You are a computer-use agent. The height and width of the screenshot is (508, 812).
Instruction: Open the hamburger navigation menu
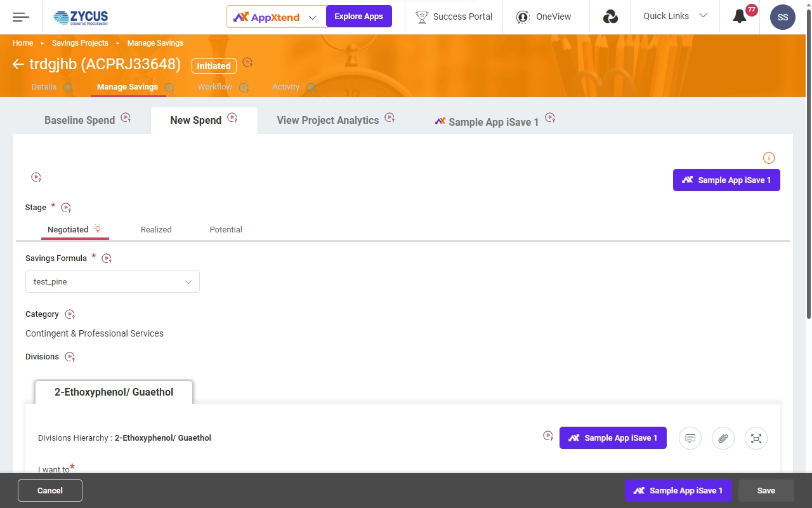click(21, 17)
